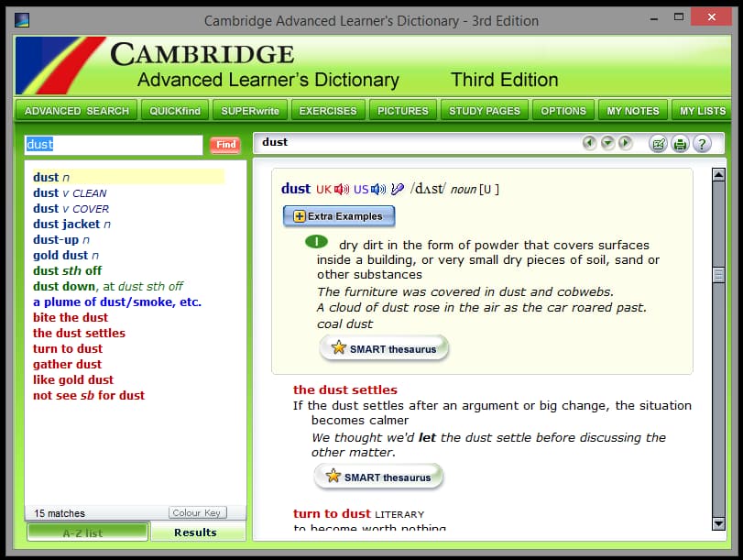
Task: Open EXERCISES section
Action: [x=328, y=111]
